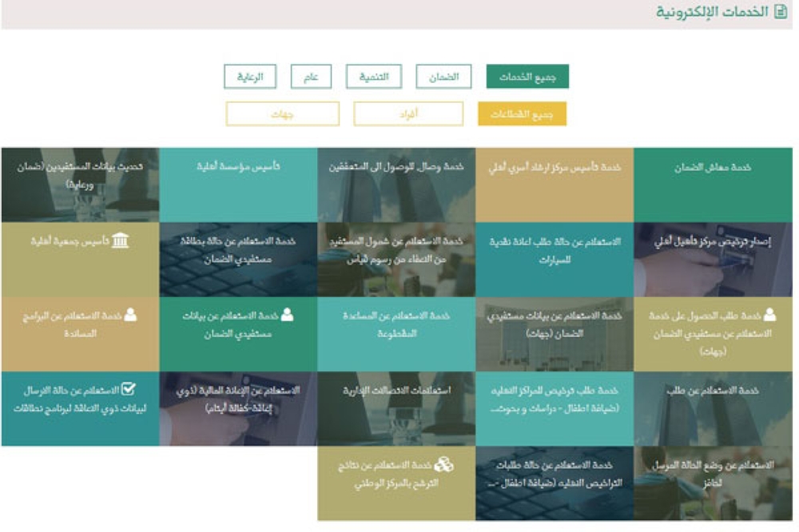Screen dimensions: 799x532
Task: Show services for جهات sector
Action: (x=282, y=114)
